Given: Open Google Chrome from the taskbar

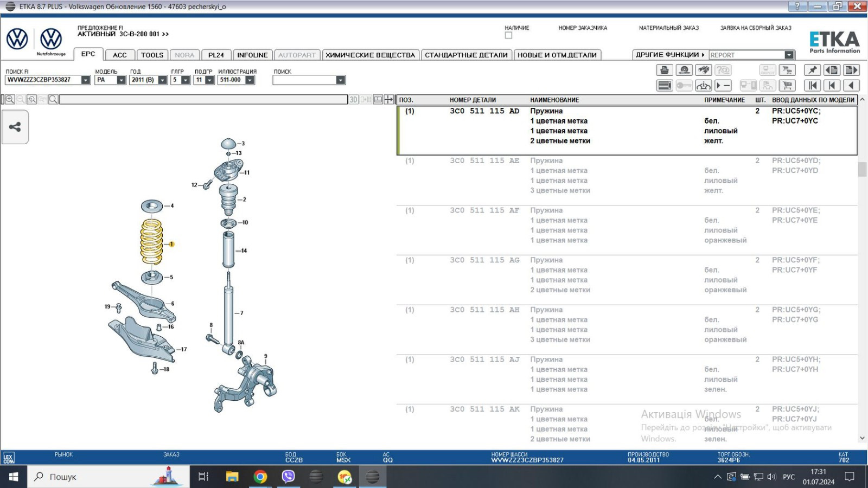Looking at the screenshot, I should [x=260, y=477].
